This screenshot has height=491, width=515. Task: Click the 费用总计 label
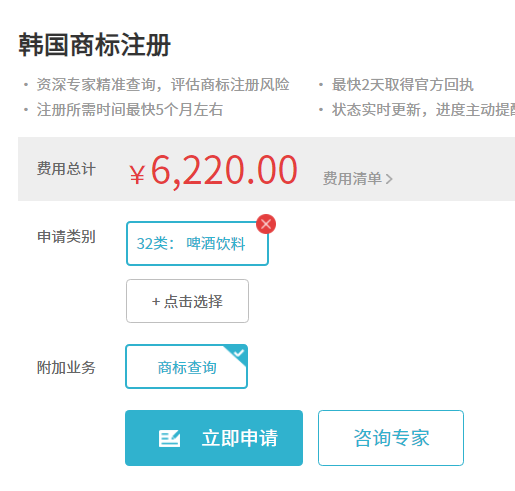66,168
